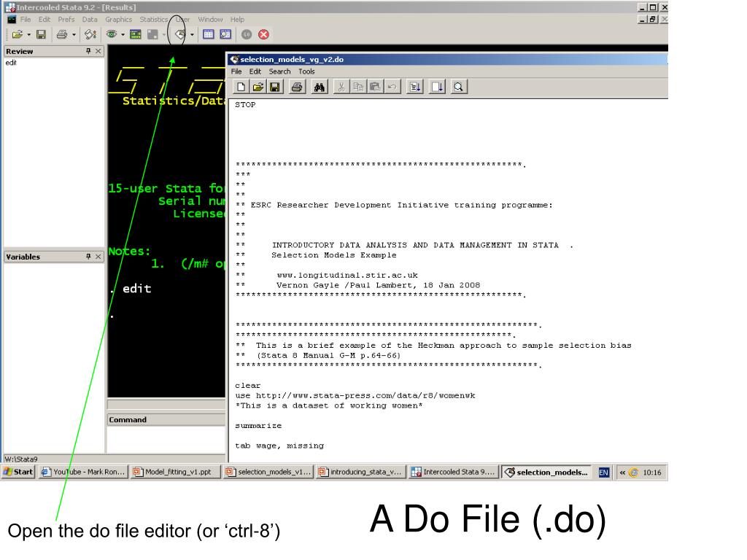Open the do-file editor Search menu

tap(279, 71)
